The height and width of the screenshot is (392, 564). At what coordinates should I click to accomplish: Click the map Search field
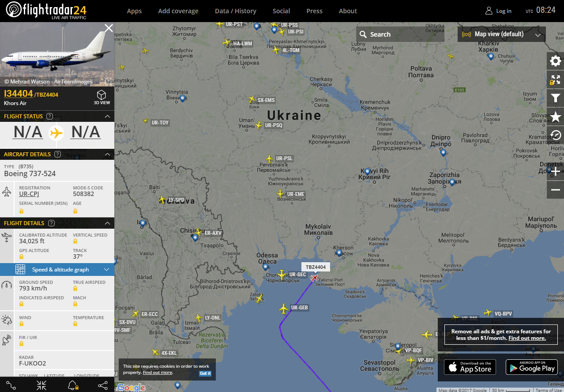400,34
